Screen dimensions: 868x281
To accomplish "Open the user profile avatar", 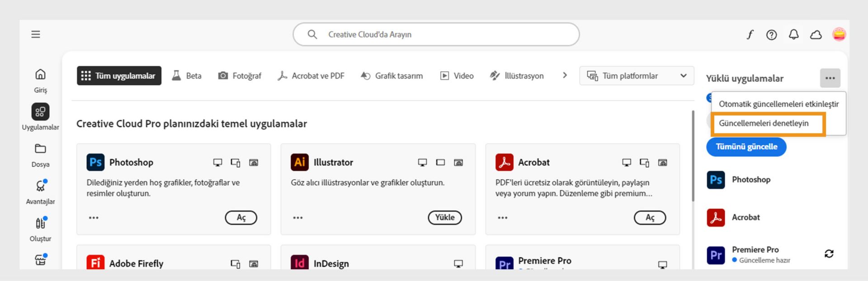I will tap(839, 34).
